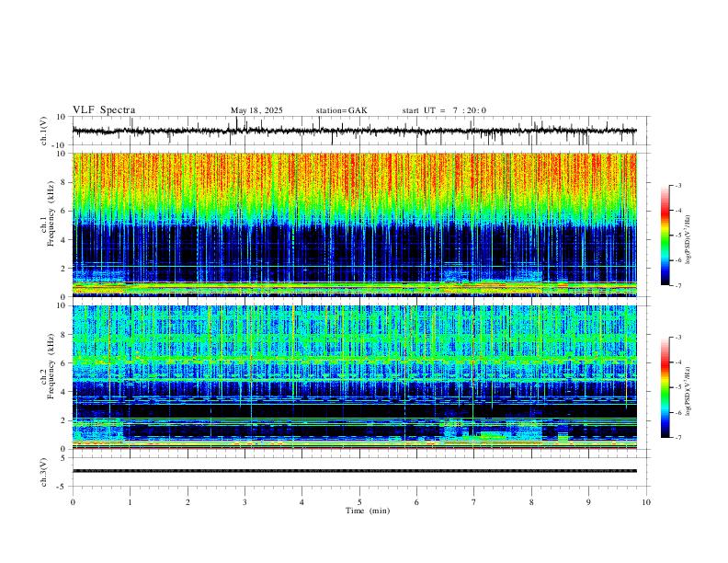Screen dimensions: 728x563
Task: Click time axis tick label "3"
Action: [245, 502]
